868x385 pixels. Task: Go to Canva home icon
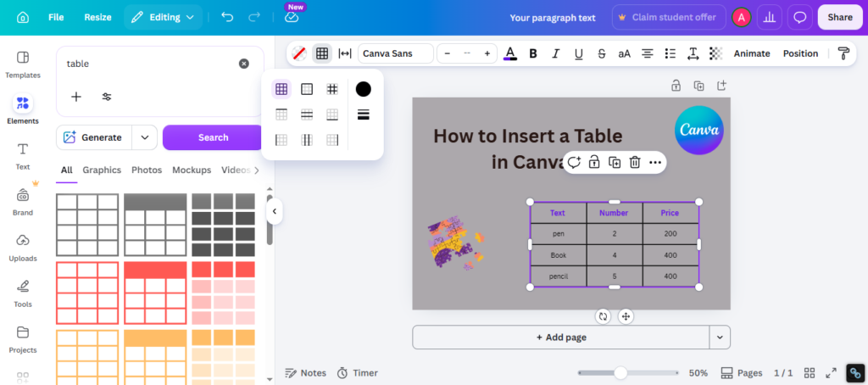(23, 17)
